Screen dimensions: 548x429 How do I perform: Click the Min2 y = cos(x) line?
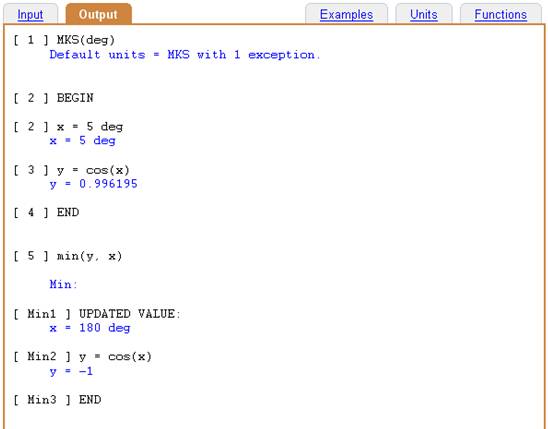tap(82, 357)
